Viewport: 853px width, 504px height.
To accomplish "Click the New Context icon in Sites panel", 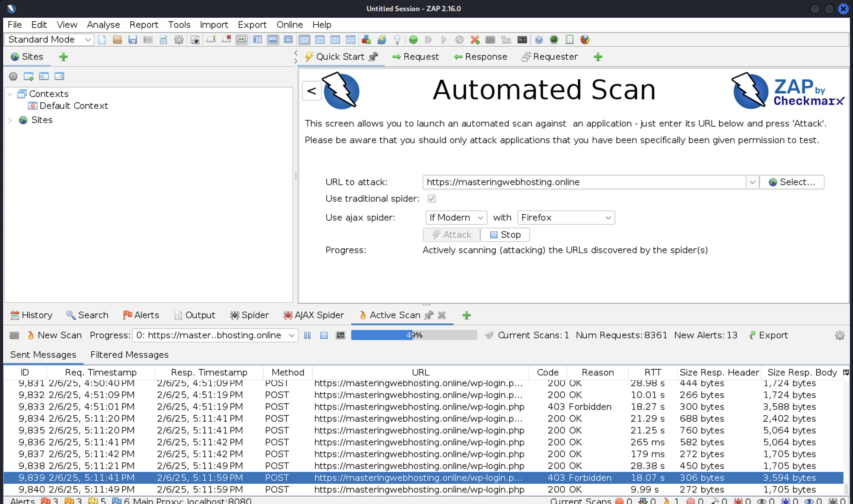I will click(x=28, y=76).
